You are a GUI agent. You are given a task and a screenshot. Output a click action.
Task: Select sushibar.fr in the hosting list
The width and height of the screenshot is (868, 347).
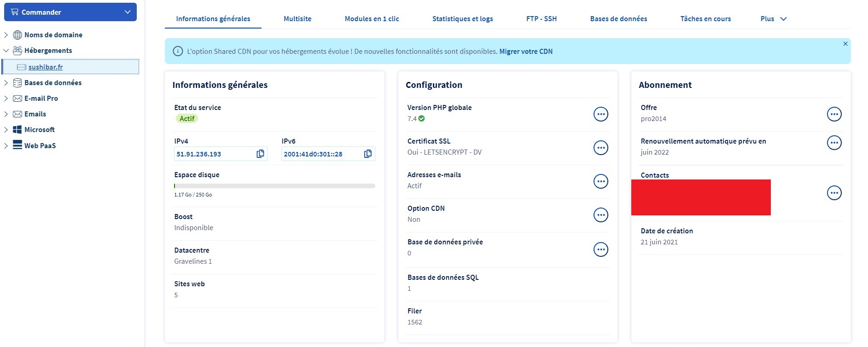pyautogui.click(x=46, y=67)
